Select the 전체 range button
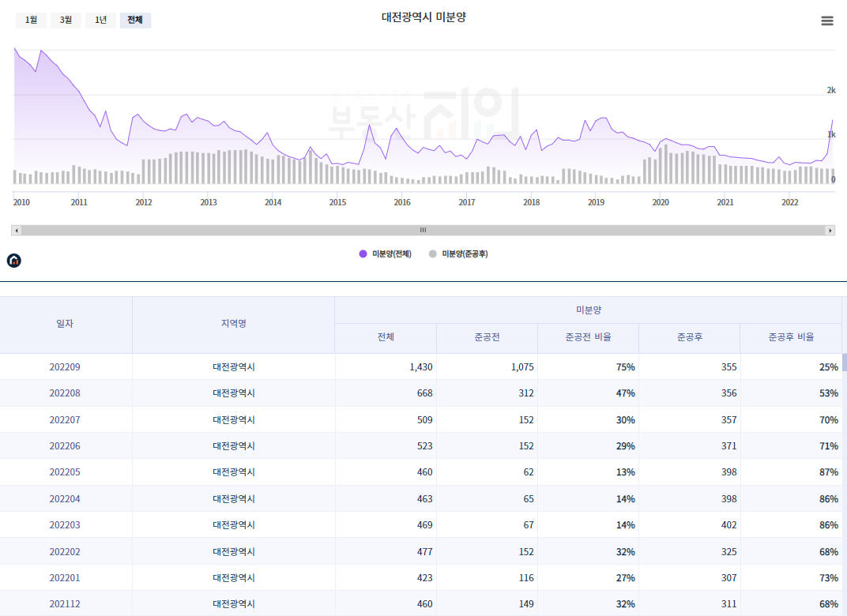Image resolution: width=847 pixels, height=616 pixels. tap(135, 20)
